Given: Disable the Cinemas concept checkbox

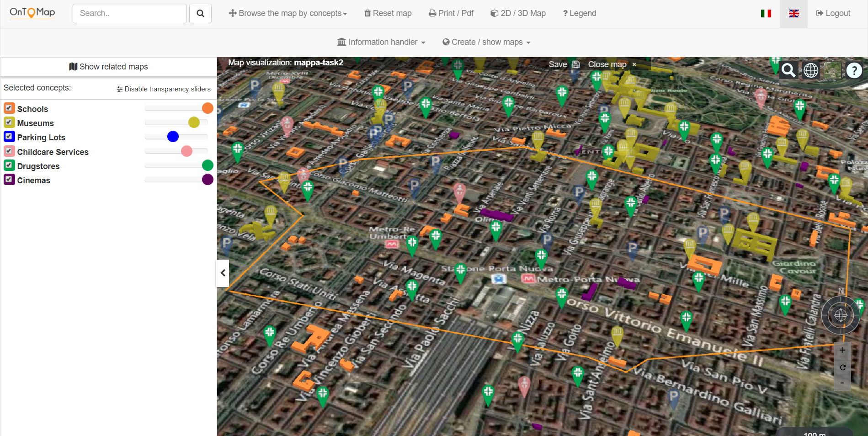Looking at the screenshot, I should 9,180.
